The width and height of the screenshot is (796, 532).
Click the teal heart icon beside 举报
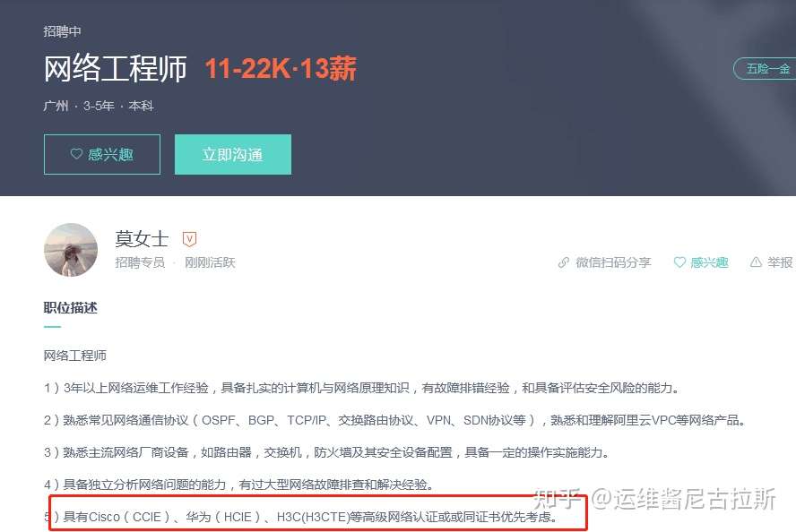[x=679, y=262]
